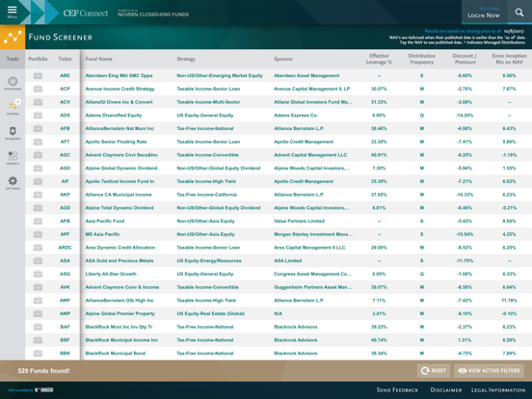Open Aberdeen Emg Mkt SMC Opps fund
Image resolution: width=532 pixels, height=399 pixels.
click(119, 75)
